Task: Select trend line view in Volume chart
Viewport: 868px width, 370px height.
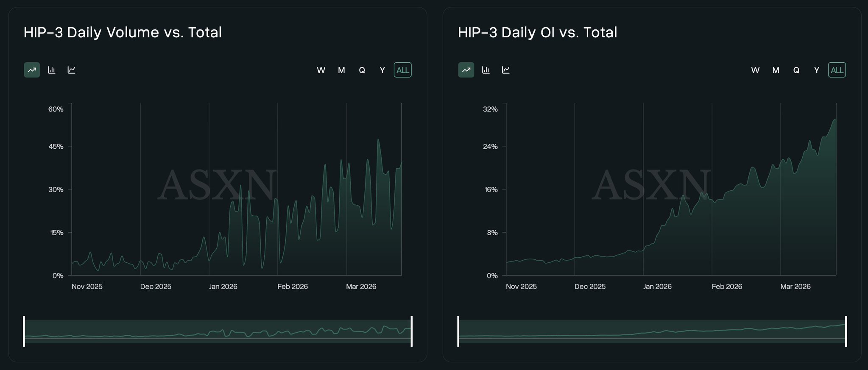Action: (x=32, y=70)
